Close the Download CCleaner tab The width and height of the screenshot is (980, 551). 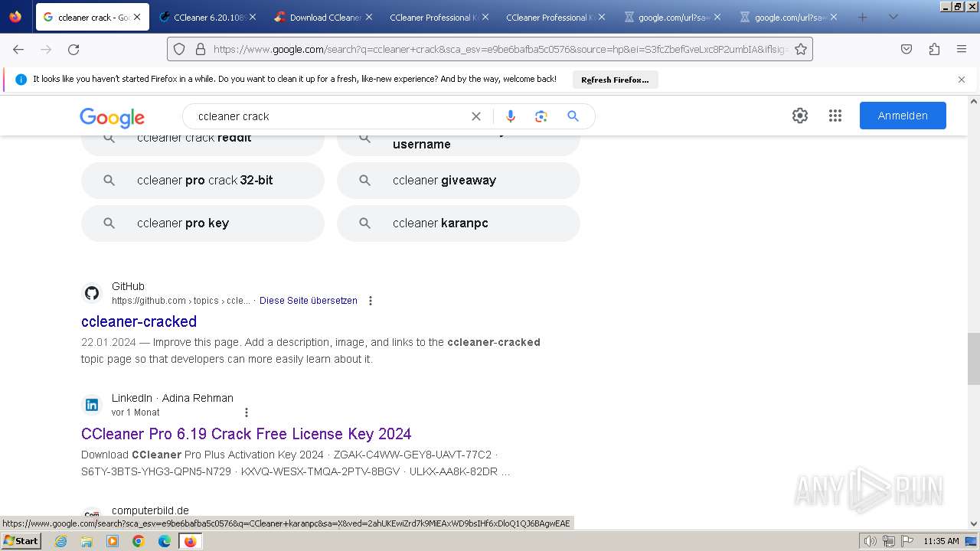(368, 17)
